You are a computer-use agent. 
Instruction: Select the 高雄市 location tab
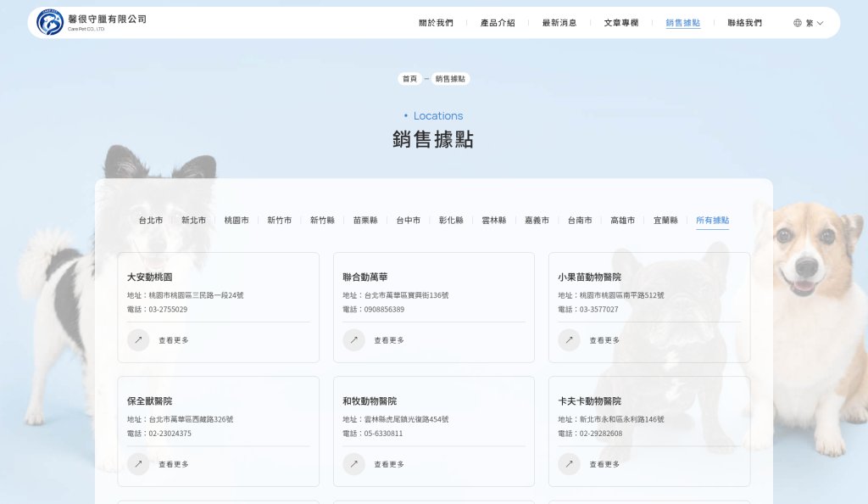[x=623, y=220]
